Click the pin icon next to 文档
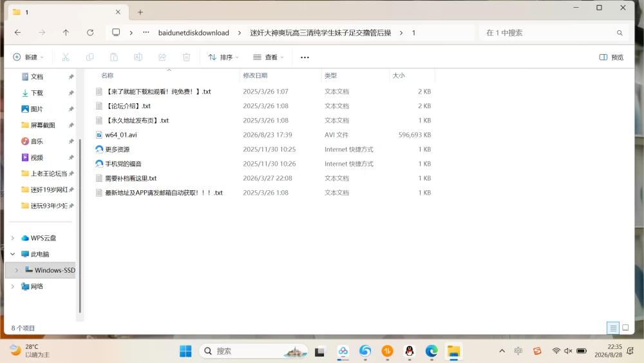The height and width of the screenshot is (363, 644). pos(71,77)
